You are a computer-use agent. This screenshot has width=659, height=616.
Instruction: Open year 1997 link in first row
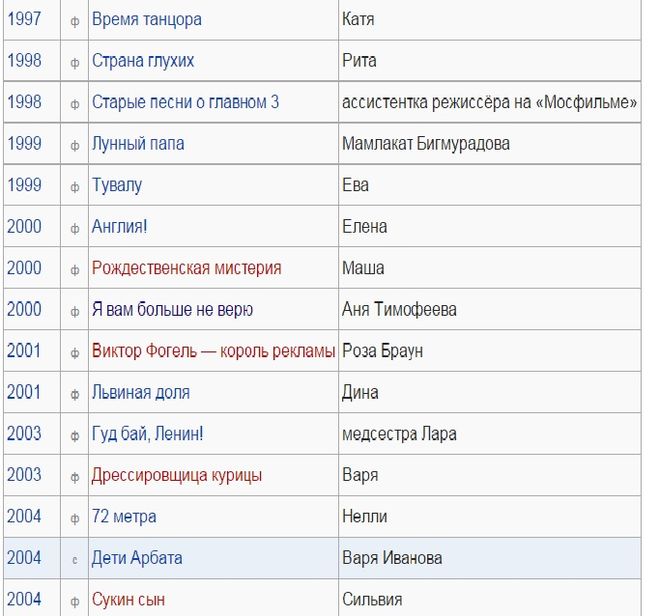pos(24,19)
